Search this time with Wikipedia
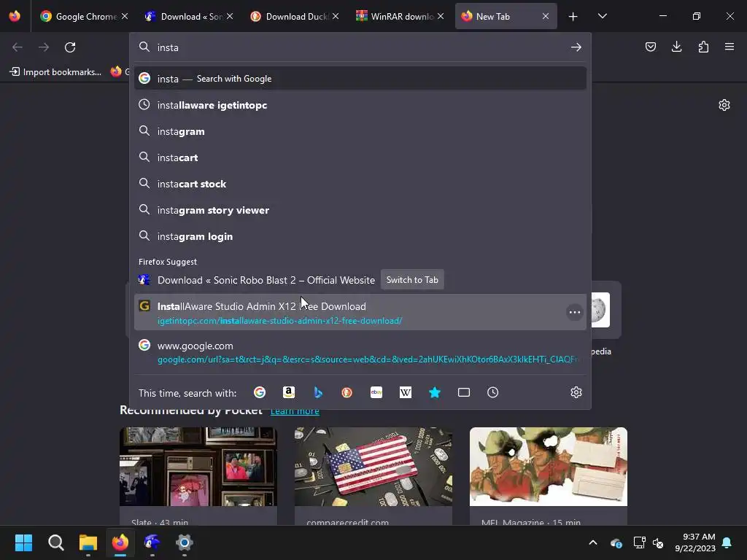This screenshot has width=747, height=560. [x=406, y=392]
